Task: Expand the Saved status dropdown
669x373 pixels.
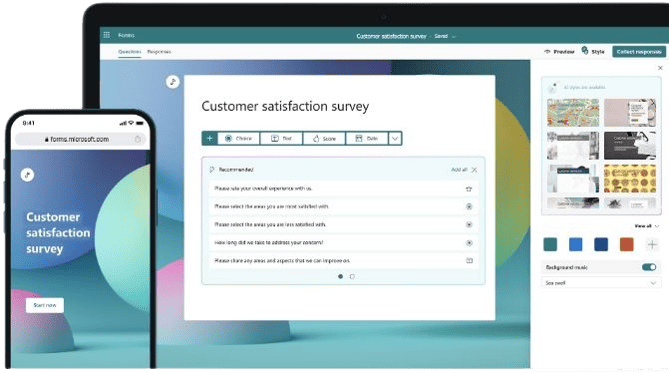Action: point(454,37)
